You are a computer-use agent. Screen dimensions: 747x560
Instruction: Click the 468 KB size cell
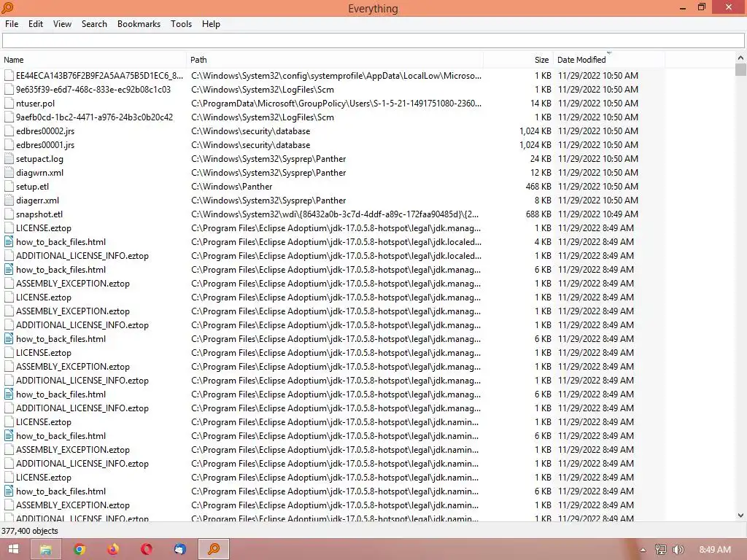click(x=538, y=186)
